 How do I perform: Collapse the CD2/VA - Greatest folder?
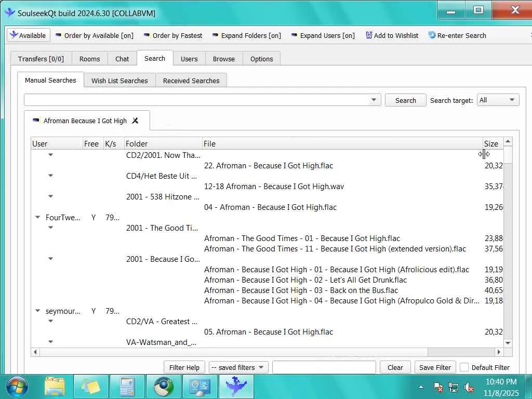click(x=50, y=321)
